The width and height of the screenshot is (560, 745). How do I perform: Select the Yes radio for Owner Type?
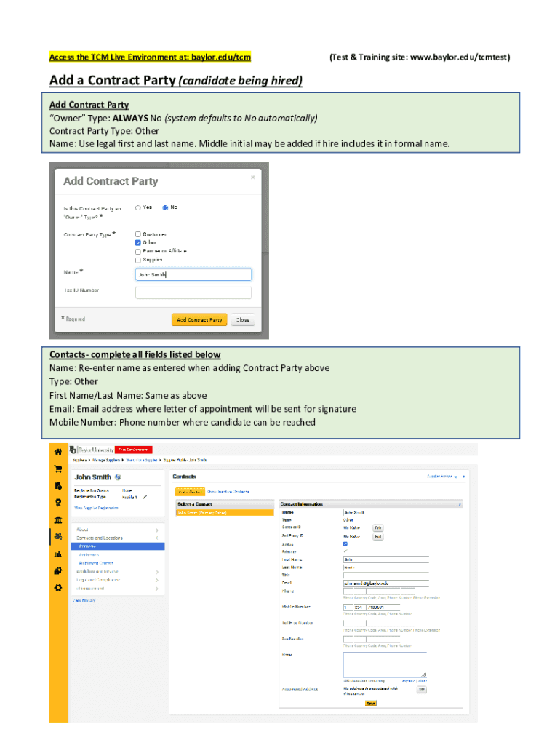point(137,207)
